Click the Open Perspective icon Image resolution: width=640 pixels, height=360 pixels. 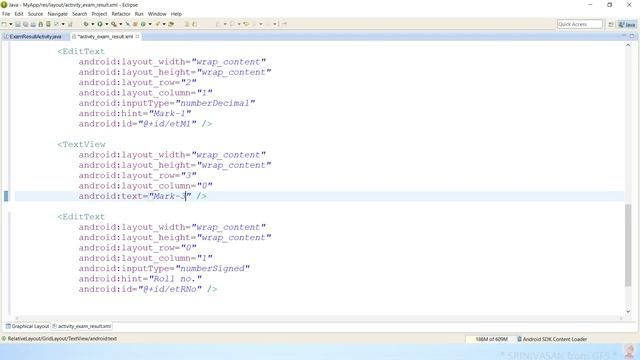pyautogui.click(x=611, y=24)
